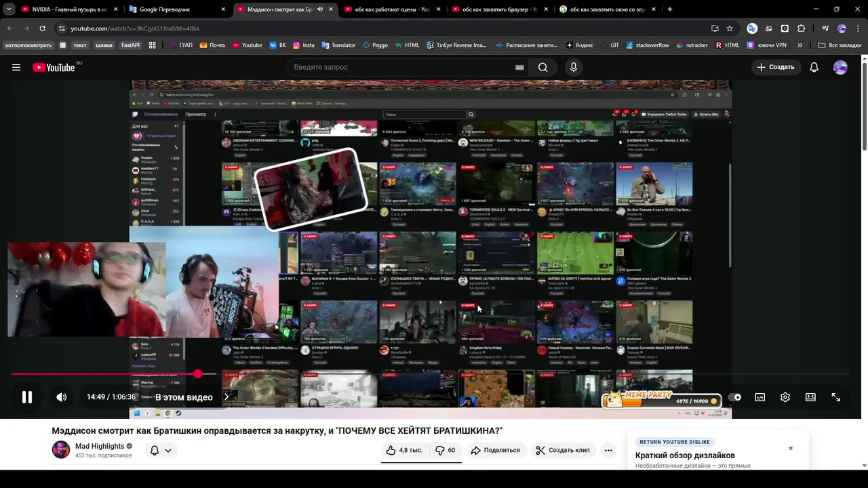Open the 'Translator' bookmark
This screenshot has width=868, height=488.
tap(338, 45)
